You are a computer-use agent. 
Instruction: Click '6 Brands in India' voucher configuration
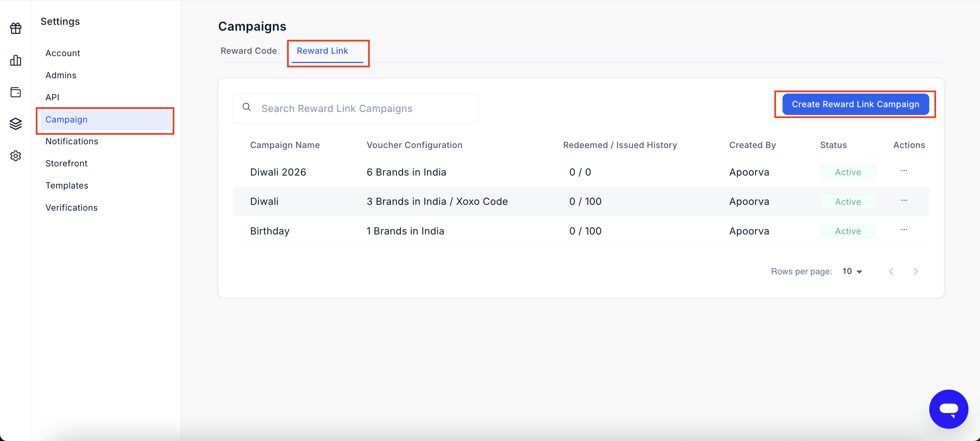point(406,172)
